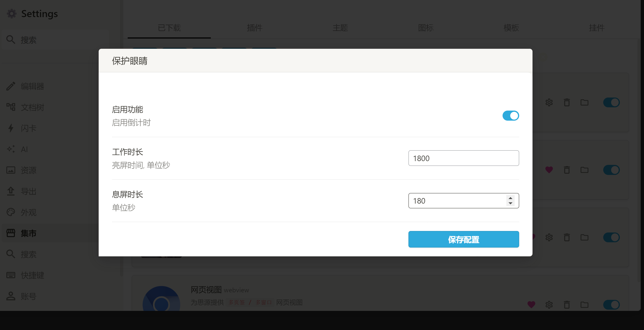Switch to the 主题 themes tab

pos(340,28)
